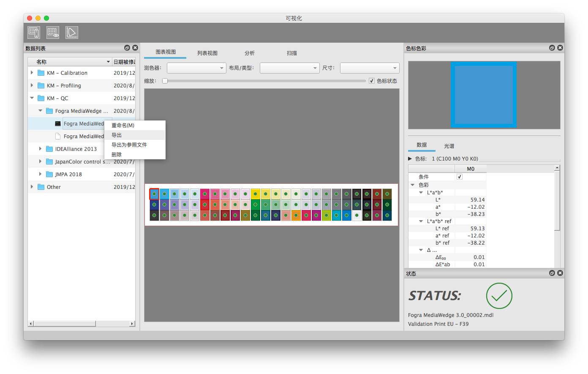
Task: Undock the 色标色彩 panel
Action: 552,48
